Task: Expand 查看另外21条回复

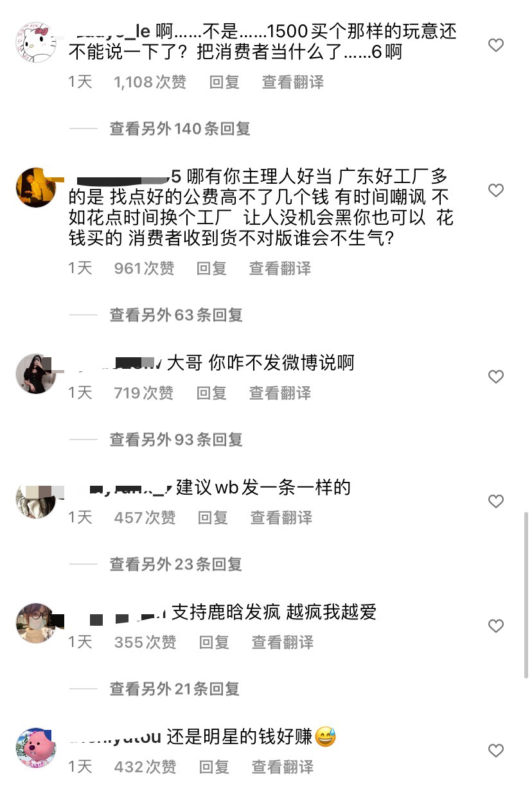Action: [175, 689]
